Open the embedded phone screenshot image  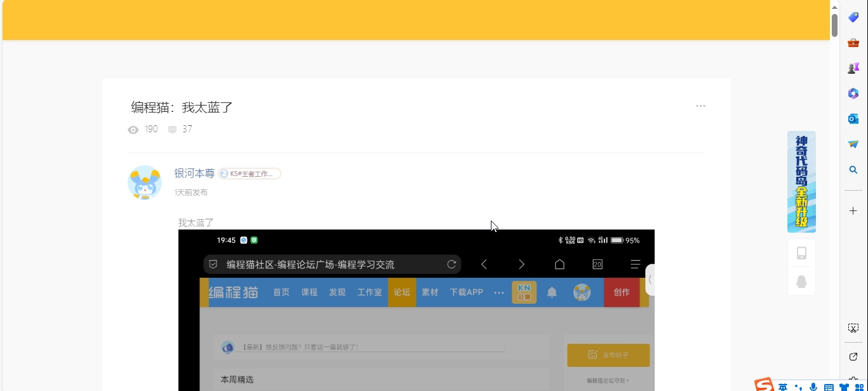(x=416, y=310)
